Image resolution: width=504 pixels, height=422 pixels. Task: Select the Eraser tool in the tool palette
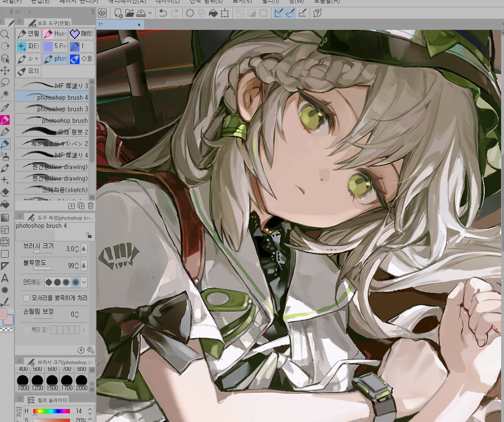coord(5,192)
